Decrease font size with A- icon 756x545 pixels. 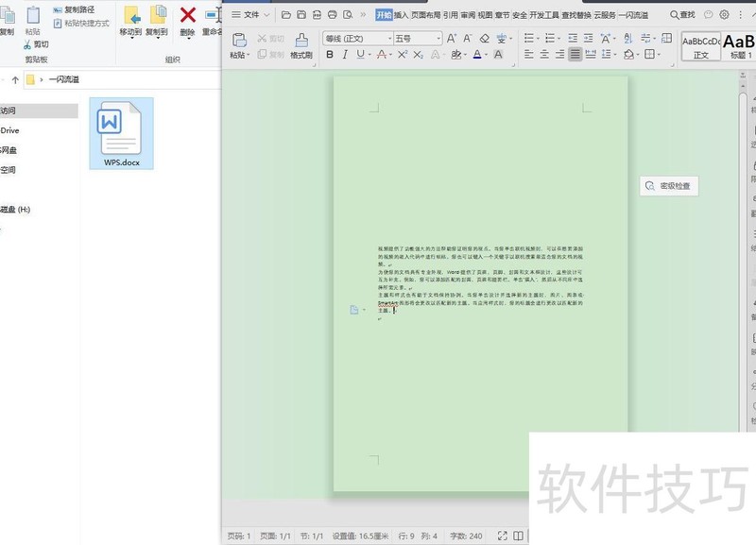click(x=467, y=38)
